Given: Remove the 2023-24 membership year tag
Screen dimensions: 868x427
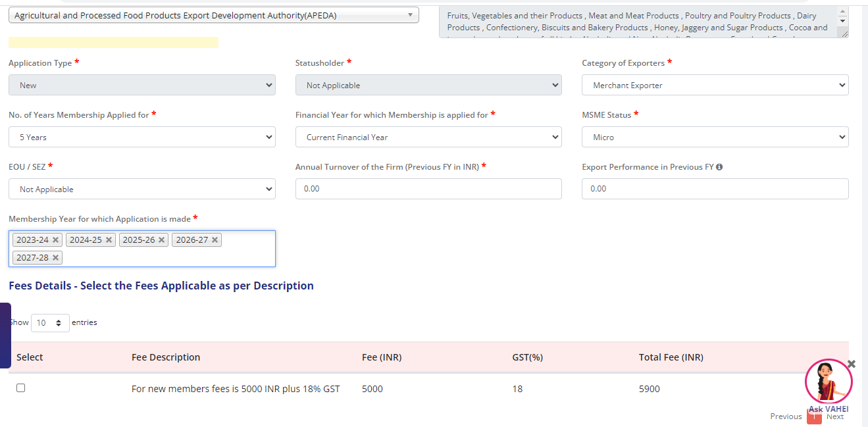Looking at the screenshot, I should coord(55,240).
